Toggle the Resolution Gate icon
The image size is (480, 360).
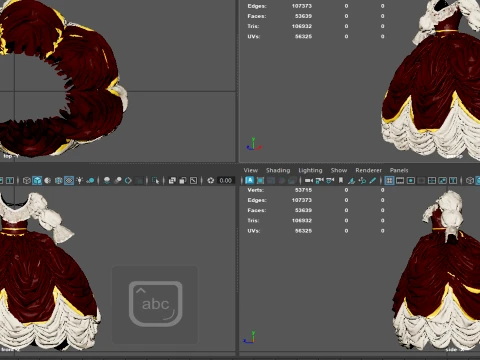(x=411, y=181)
